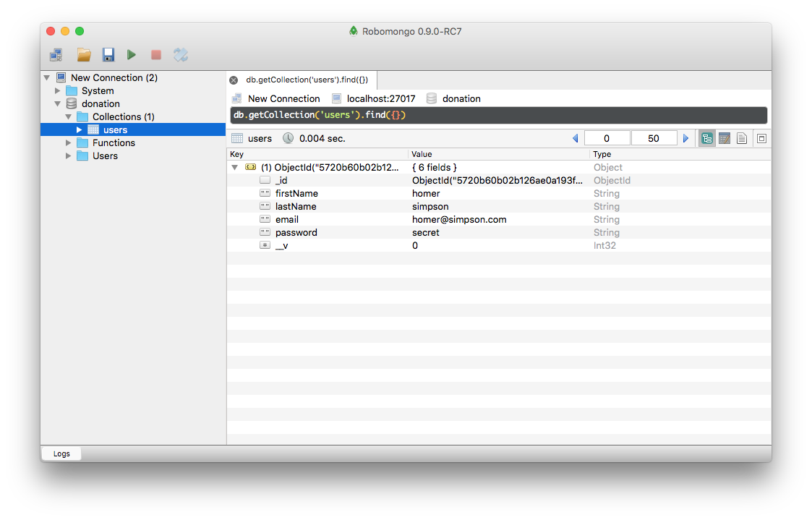
Task: Click the Save floppy disk icon
Action: (108, 55)
